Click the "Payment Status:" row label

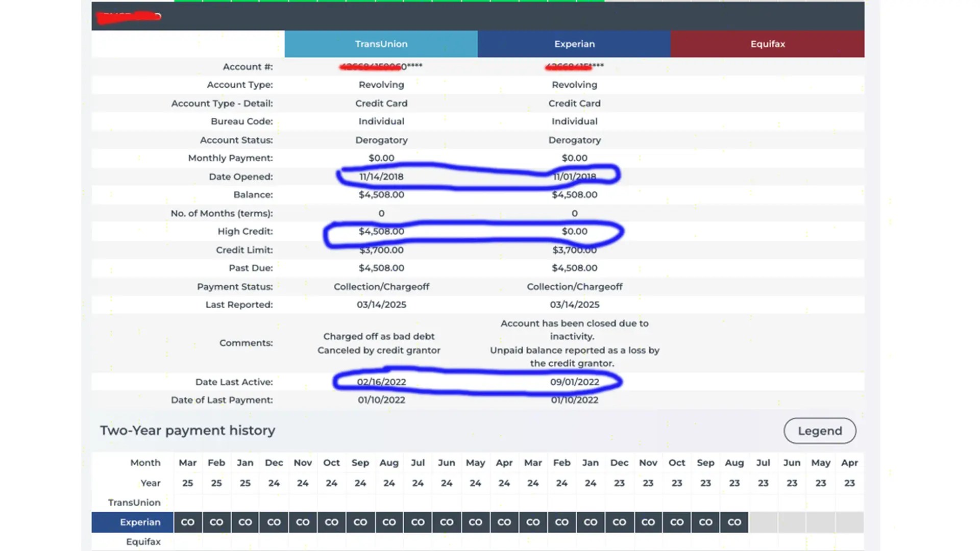tap(235, 287)
